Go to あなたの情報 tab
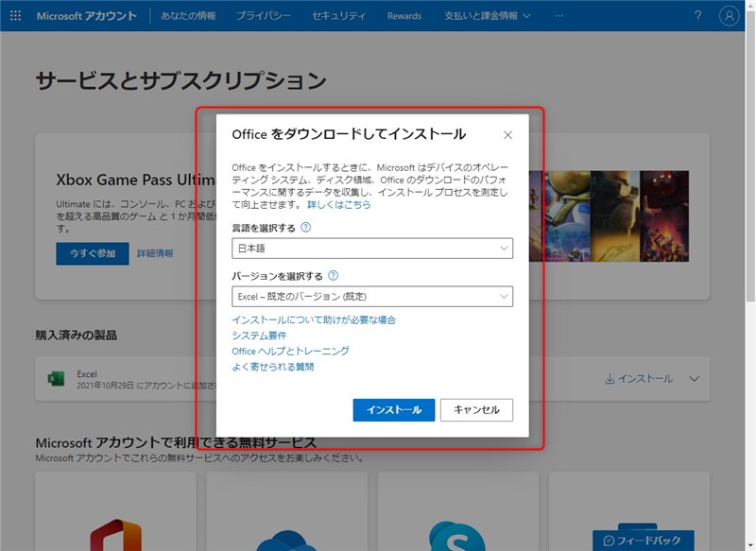The image size is (756, 551). pos(188,16)
